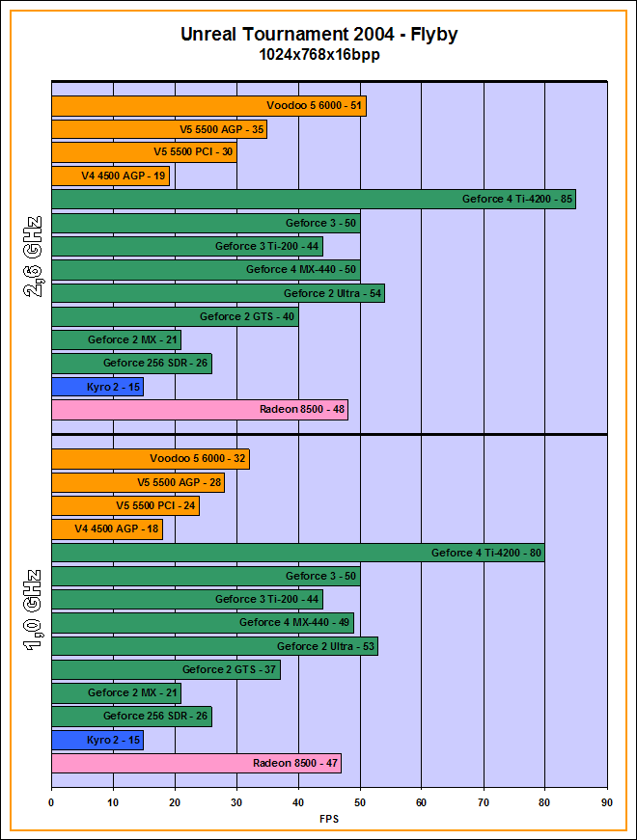Click the 2,6 GHz vertical section label
637x840 pixels.
point(33,257)
